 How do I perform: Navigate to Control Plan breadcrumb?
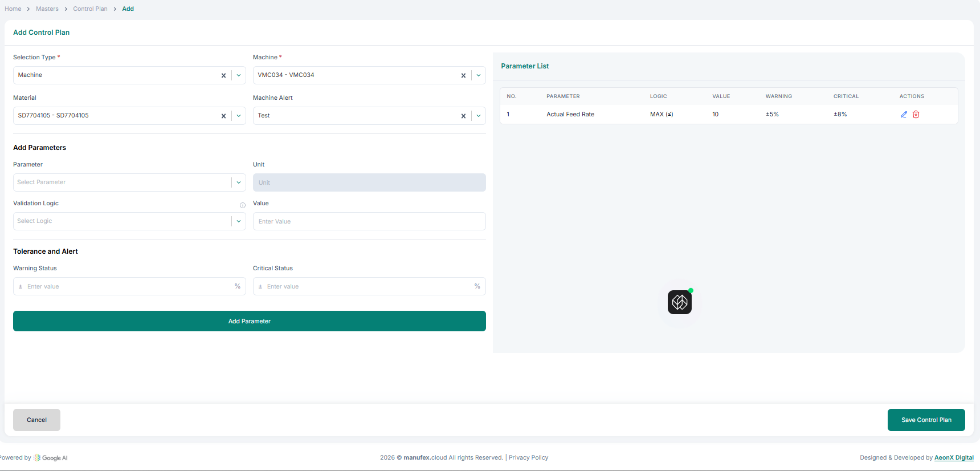90,9
